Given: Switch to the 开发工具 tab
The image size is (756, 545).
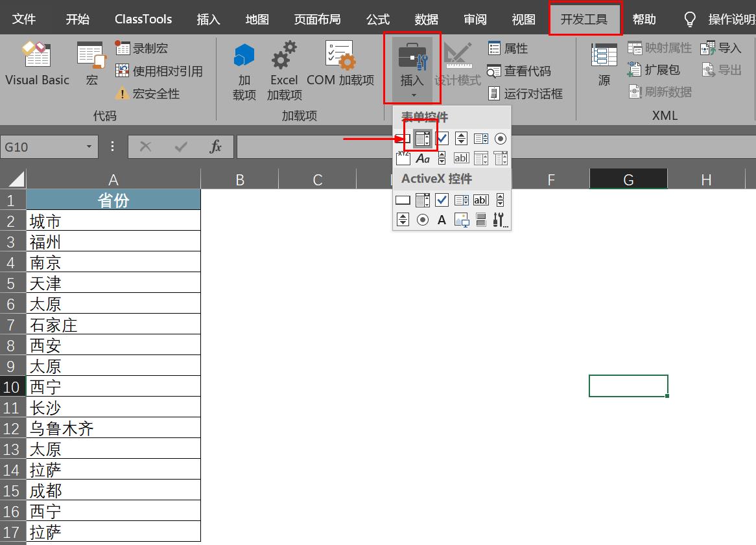Looking at the screenshot, I should click(584, 19).
